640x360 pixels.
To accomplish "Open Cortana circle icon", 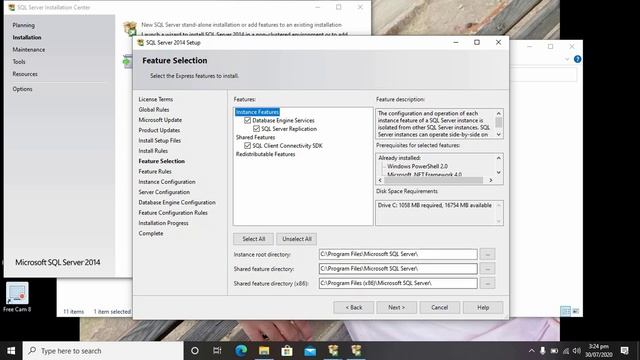I will tap(195, 351).
